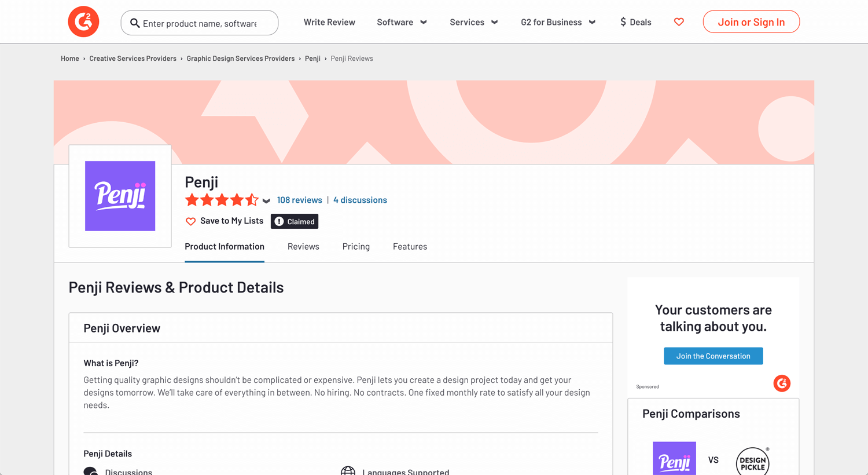
Task: Expand the Services dropdown menu
Action: coord(474,22)
